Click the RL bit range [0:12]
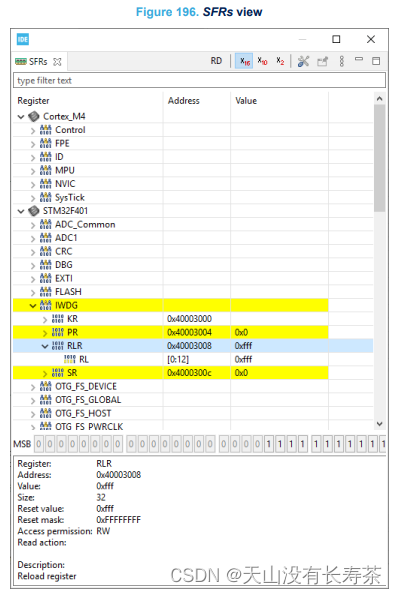The width and height of the screenshot is (397, 594). (x=178, y=359)
